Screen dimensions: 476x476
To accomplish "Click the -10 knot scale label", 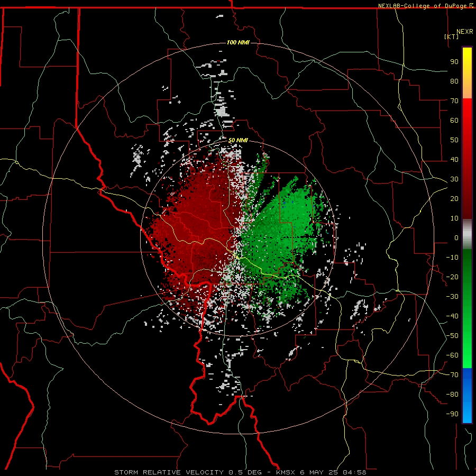I will tap(452, 258).
